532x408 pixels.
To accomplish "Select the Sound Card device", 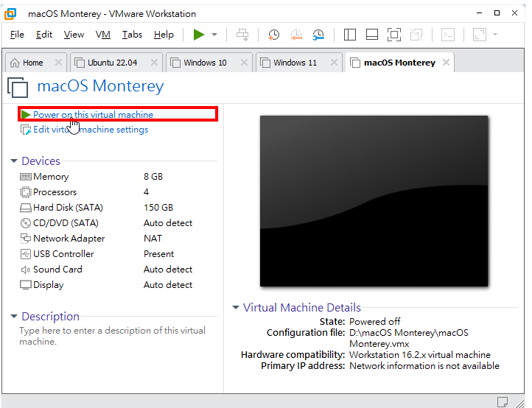I will (x=118, y=270).
